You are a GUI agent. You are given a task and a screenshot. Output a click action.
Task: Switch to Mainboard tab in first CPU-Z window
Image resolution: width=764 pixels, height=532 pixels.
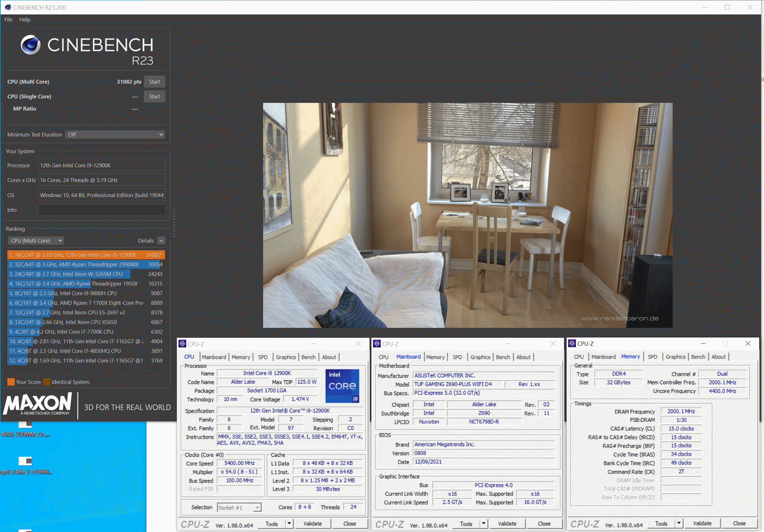(x=214, y=357)
